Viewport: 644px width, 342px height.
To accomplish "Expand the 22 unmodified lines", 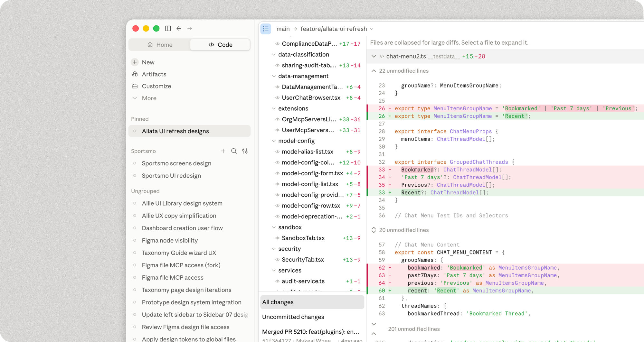I will click(374, 71).
